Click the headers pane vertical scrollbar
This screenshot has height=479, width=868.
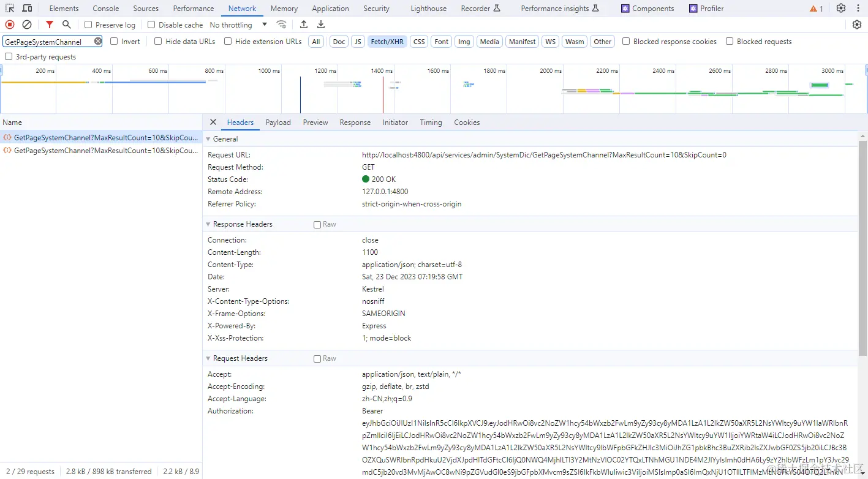point(862,248)
